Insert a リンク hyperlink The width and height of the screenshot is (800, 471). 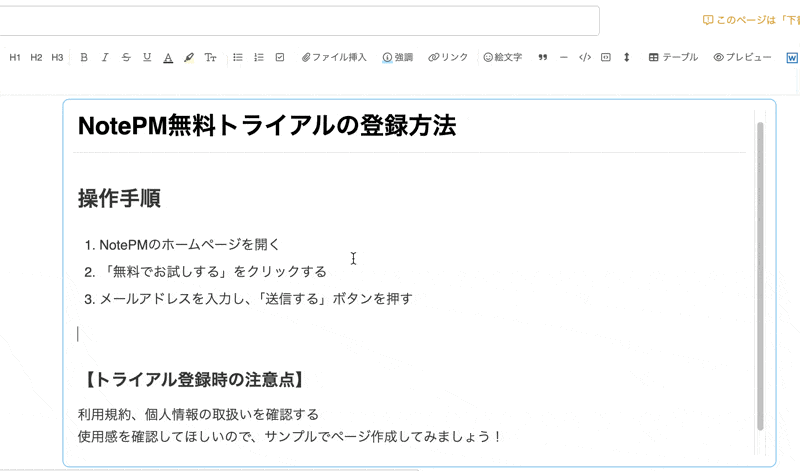448,57
